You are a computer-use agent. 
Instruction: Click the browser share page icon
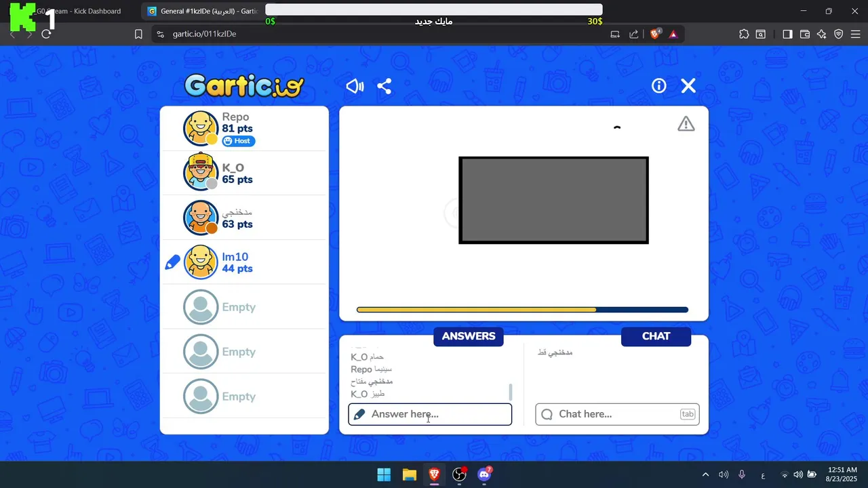click(634, 34)
